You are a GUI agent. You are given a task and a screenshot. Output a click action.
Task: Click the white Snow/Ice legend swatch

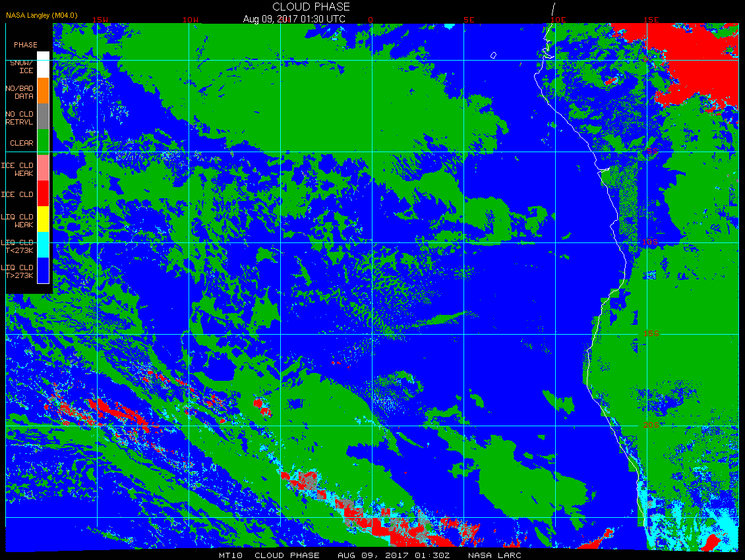pos(44,65)
